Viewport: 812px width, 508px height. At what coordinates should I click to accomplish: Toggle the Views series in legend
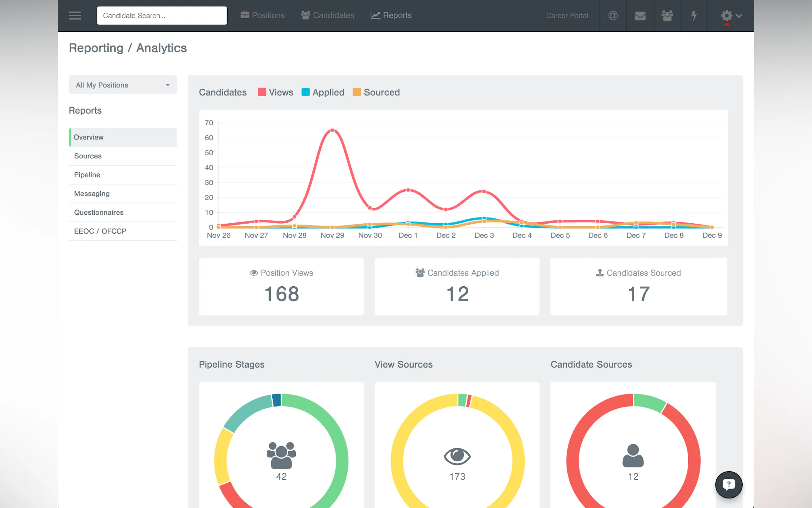[275, 92]
